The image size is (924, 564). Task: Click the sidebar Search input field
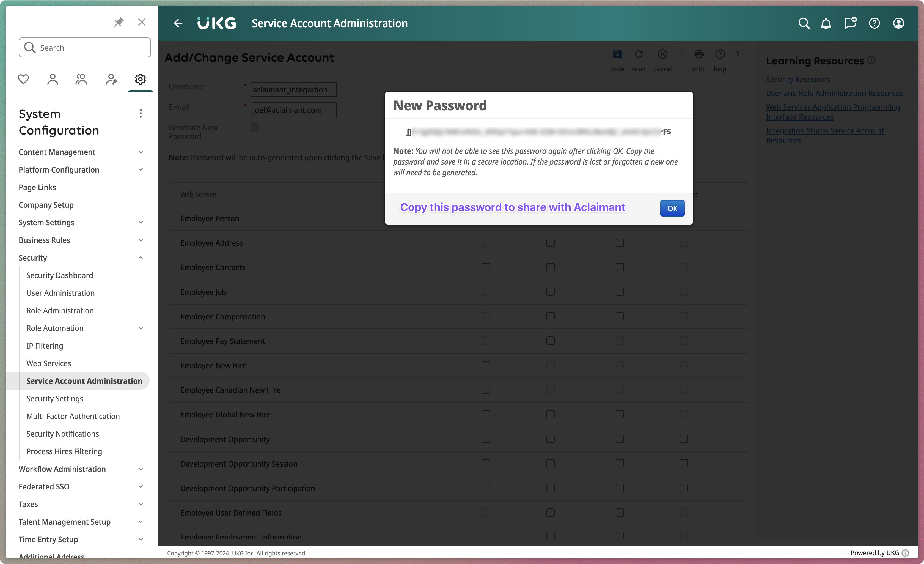[x=85, y=48]
